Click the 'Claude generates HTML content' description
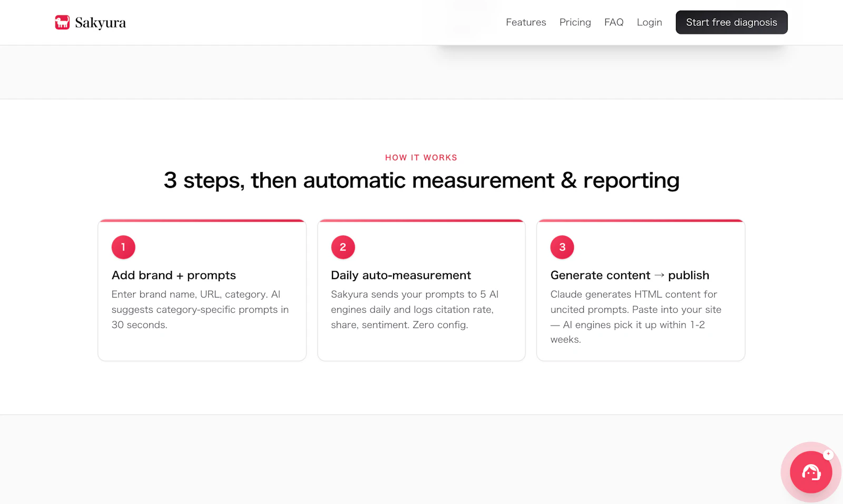843x504 pixels. (x=636, y=317)
